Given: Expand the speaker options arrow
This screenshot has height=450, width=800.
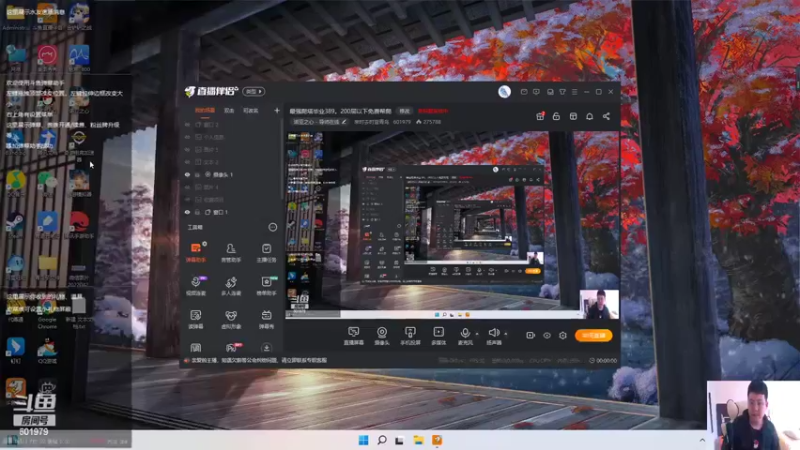Looking at the screenshot, I should (506, 334).
